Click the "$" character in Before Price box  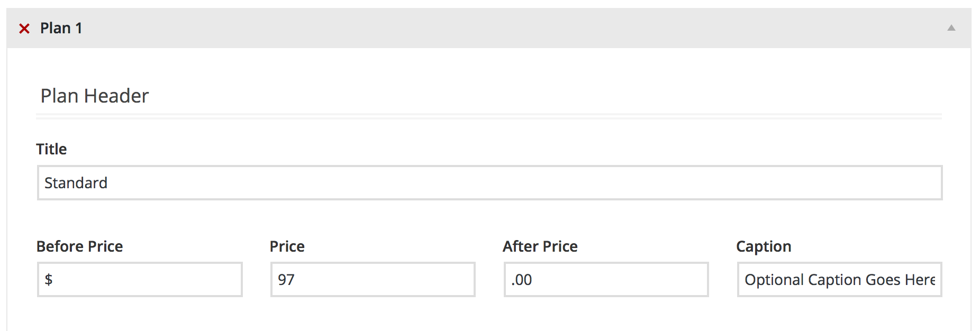point(49,280)
